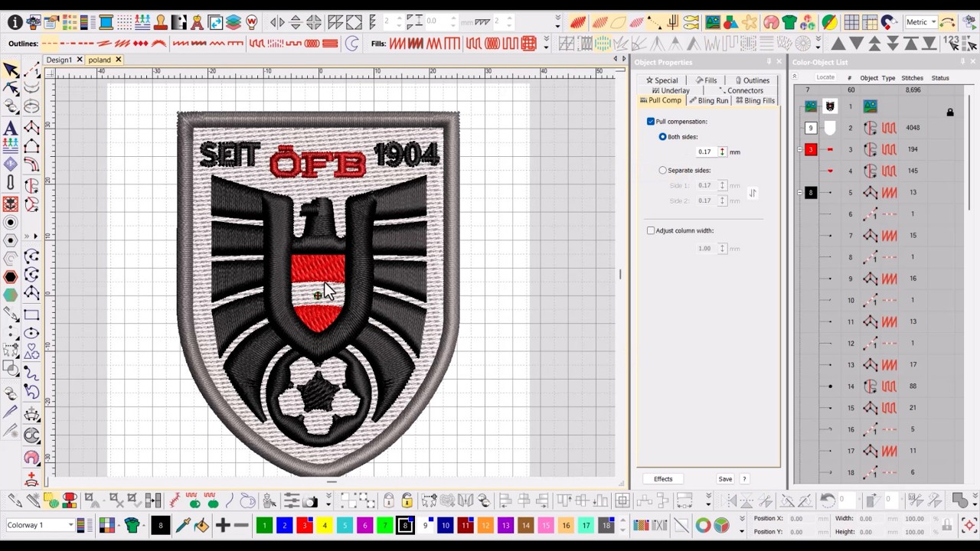980x551 pixels.
Task: Close the Design1 tab
Action: tap(79, 60)
